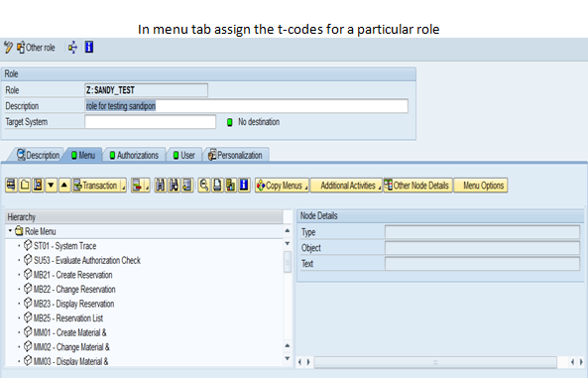Click the blue information icon in top toolbar
588x378 pixels.
click(89, 48)
